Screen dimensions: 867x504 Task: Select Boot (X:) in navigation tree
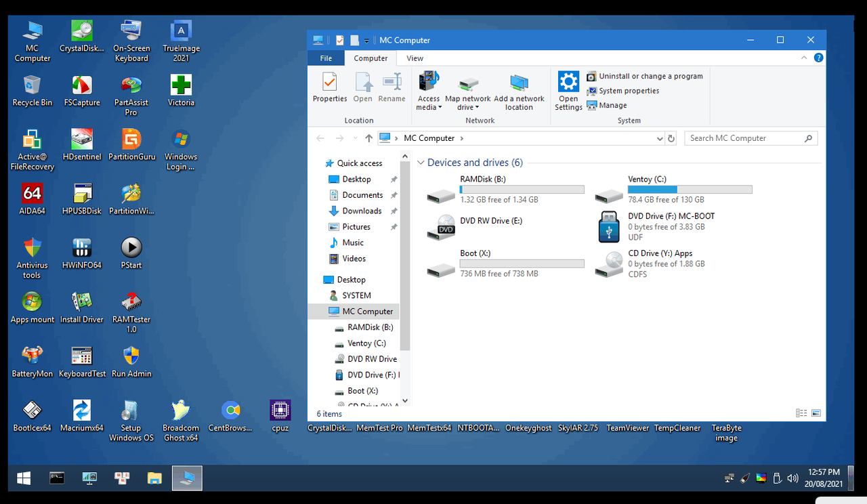click(356, 391)
